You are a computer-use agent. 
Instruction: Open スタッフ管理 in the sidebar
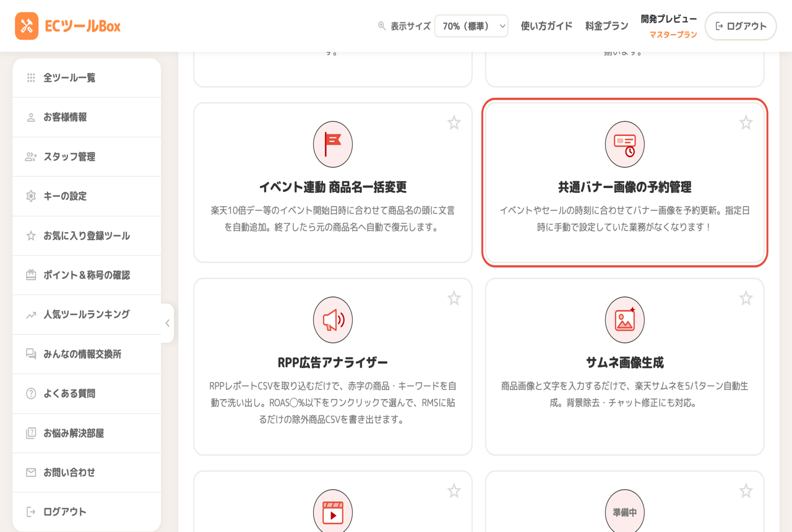pos(87,157)
